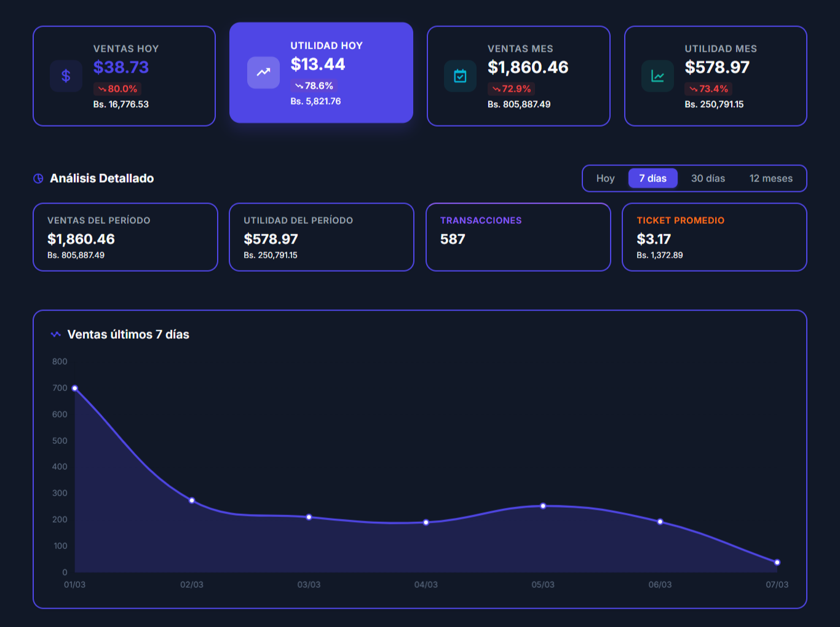Open the Ventas del Período card
840x627 pixels.
(x=125, y=237)
